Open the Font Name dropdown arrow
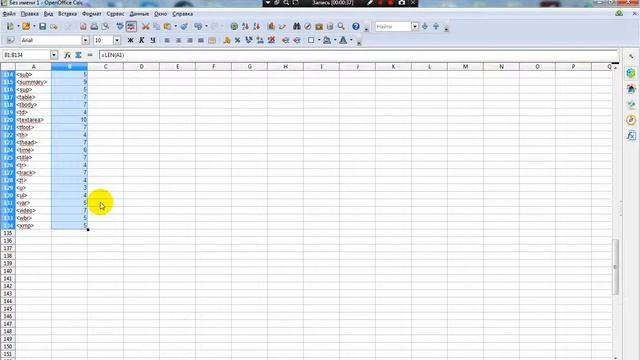The image size is (640, 360). [x=85, y=40]
